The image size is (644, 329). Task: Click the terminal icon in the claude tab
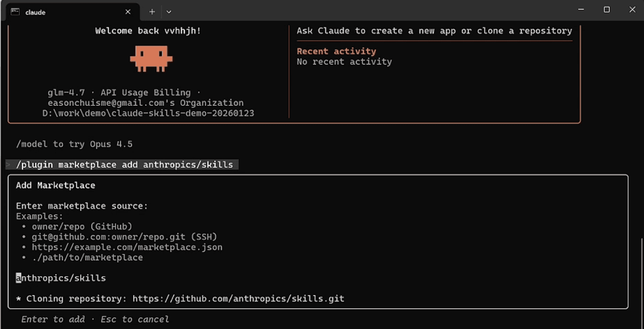click(15, 12)
